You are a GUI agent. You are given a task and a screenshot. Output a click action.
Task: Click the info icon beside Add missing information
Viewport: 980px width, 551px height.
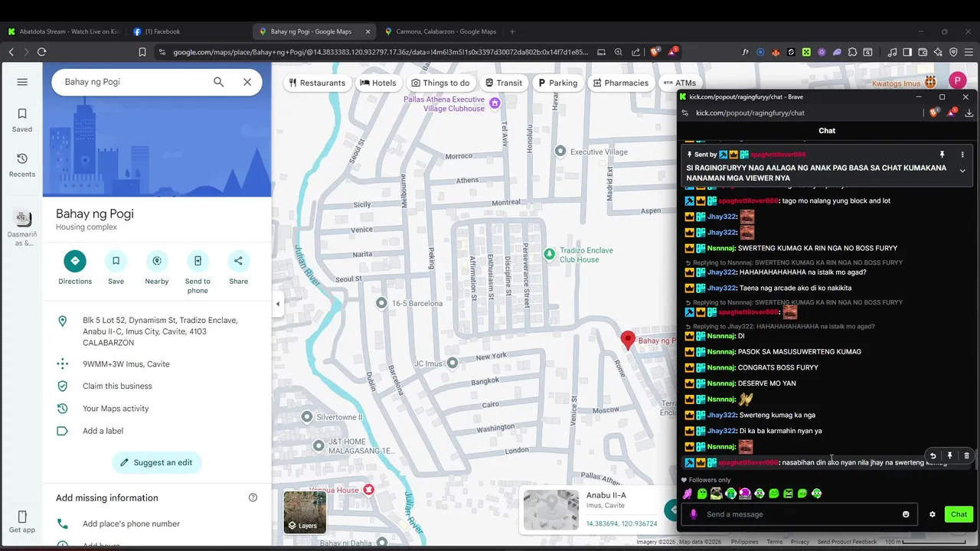click(x=253, y=497)
